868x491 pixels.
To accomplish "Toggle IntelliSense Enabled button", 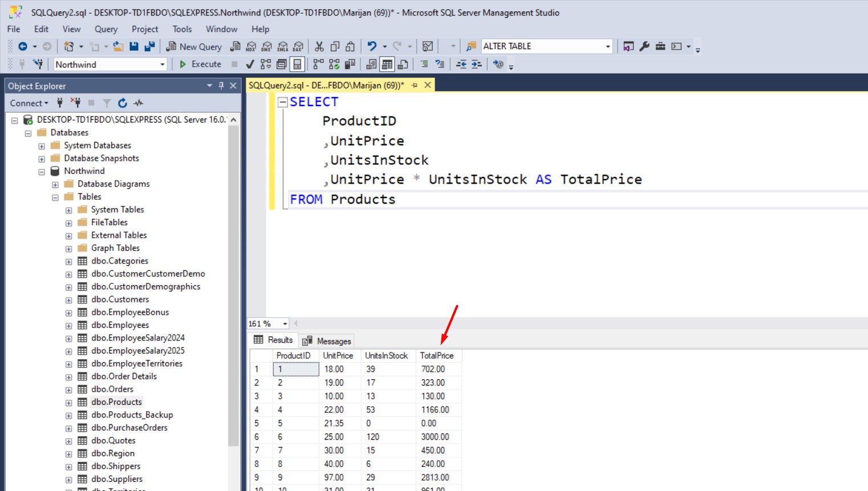I will point(297,64).
